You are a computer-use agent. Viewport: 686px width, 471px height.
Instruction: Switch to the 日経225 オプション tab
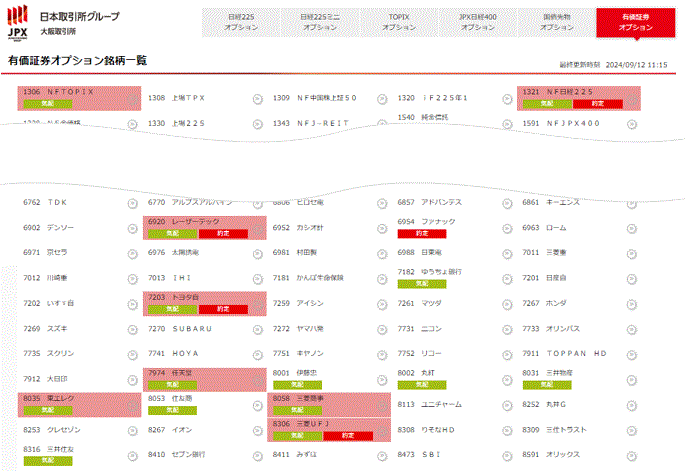click(241, 22)
